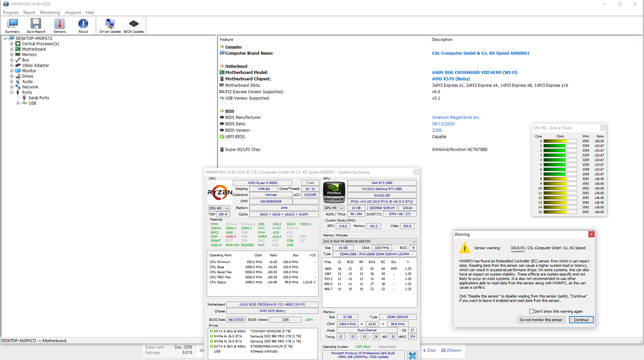Image resolution: width=644 pixels, height=360 pixels.
Task: Click "Do not monitor this sensor" button
Action: point(541,320)
